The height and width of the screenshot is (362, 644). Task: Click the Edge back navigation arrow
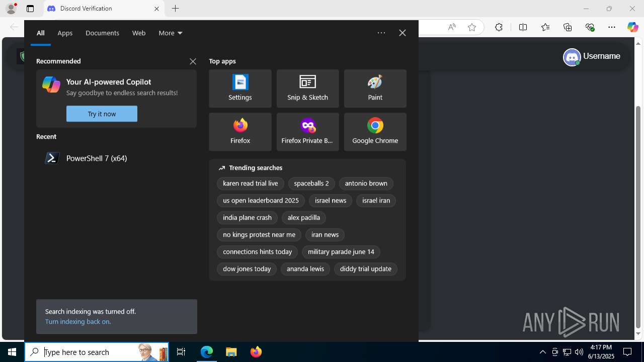point(14,27)
